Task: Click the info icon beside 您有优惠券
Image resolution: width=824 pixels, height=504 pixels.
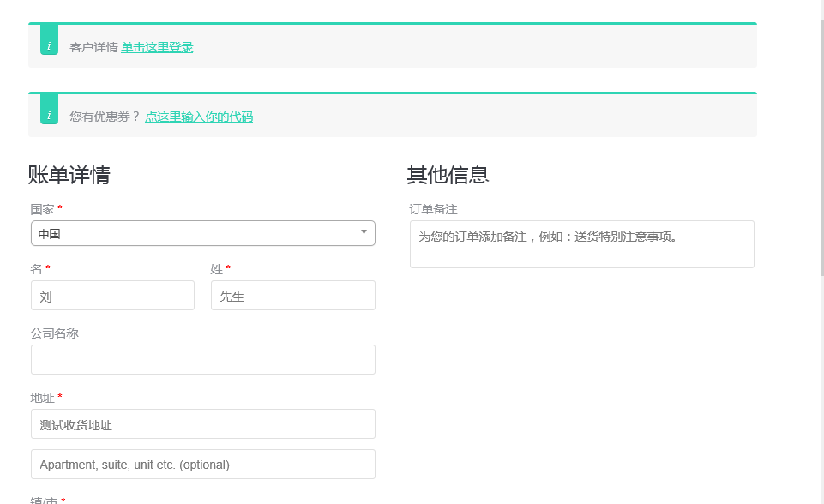Action: pos(49,113)
